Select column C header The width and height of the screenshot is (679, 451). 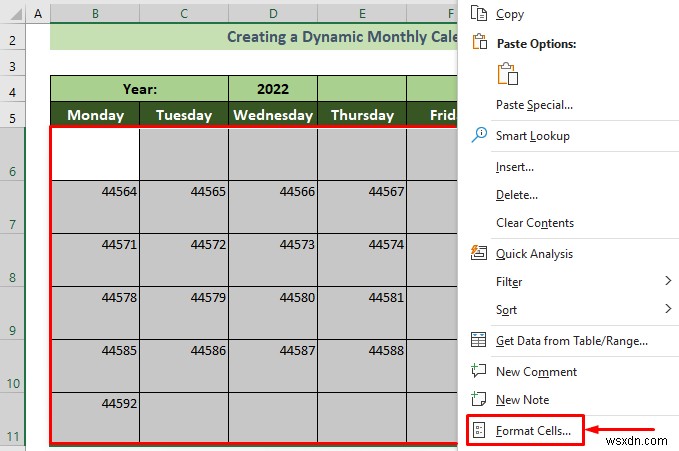(184, 14)
